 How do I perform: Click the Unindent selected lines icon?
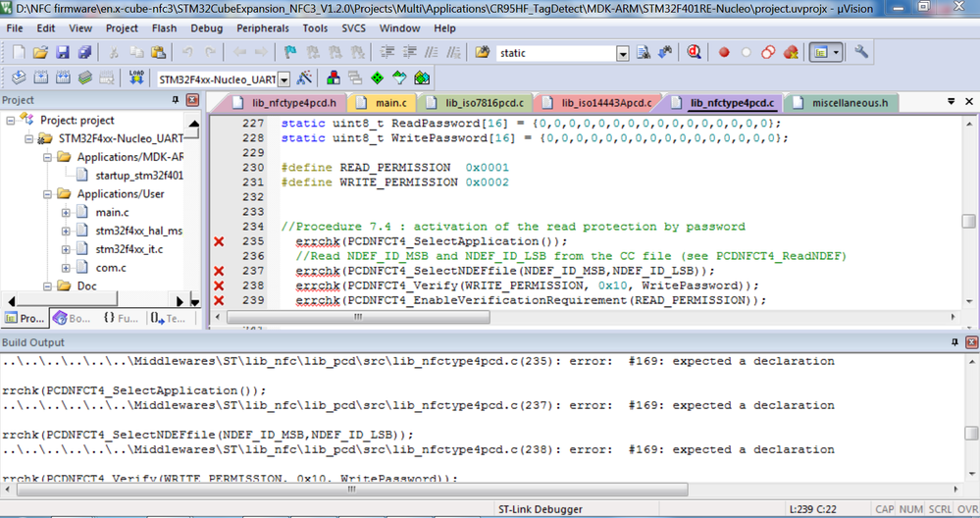409,53
